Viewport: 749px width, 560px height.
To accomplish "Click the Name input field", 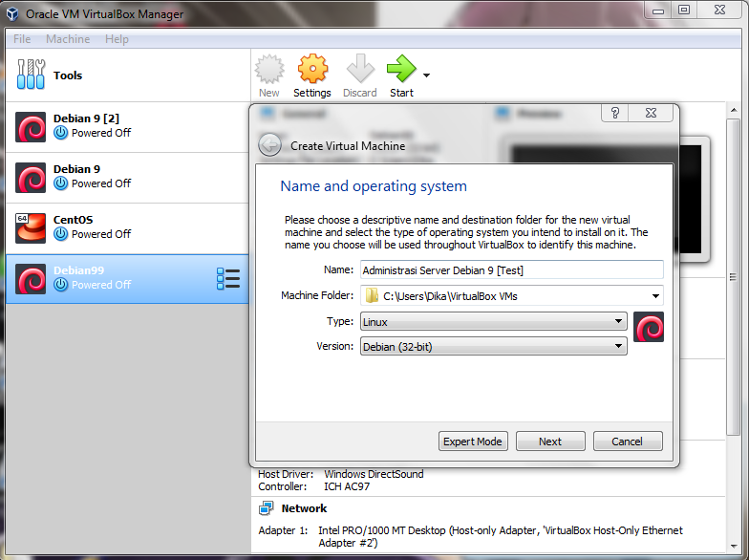I will [x=512, y=269].
